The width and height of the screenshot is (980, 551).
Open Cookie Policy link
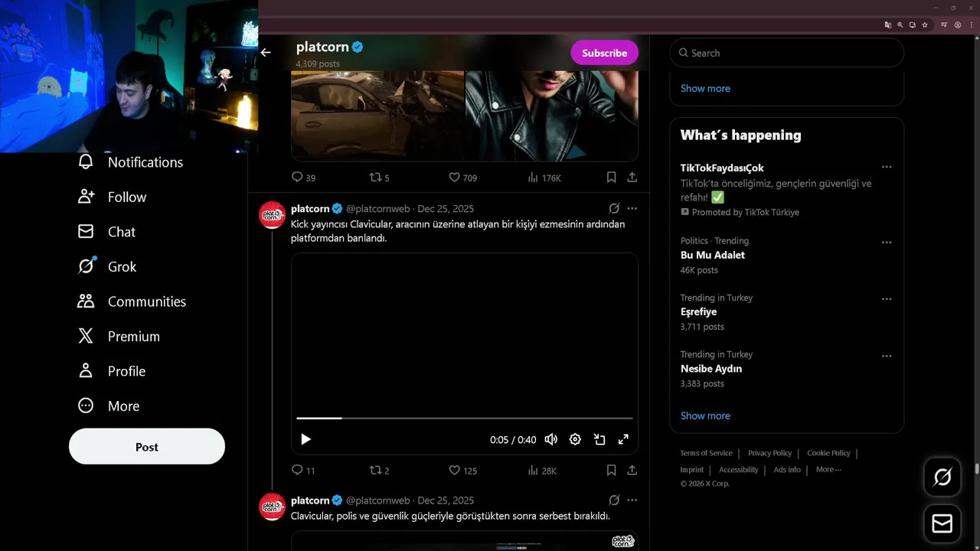coord(828,453)
